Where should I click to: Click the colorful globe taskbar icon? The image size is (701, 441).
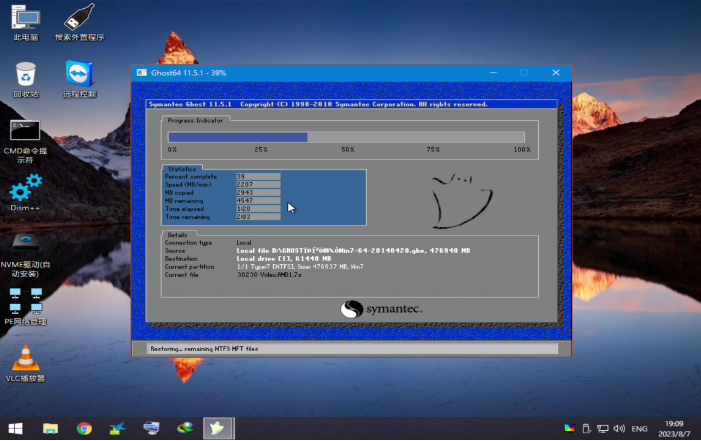tap(185, 428)
